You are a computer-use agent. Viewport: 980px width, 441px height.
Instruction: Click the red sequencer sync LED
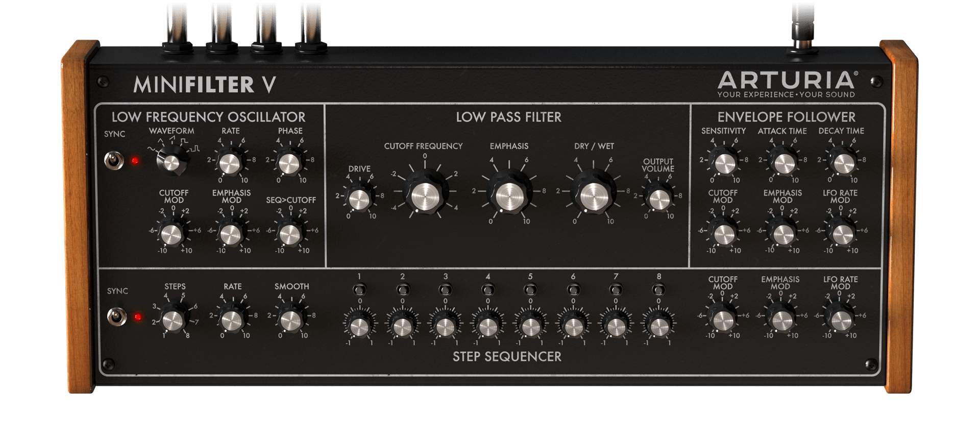(x=137, y=317)
